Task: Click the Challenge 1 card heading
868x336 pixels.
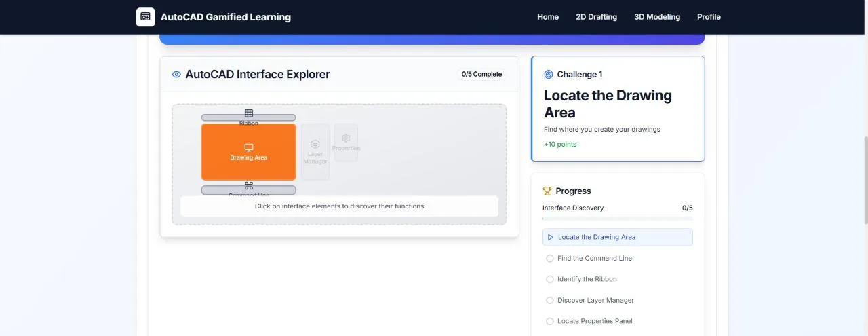Action: tap(580, 75)
